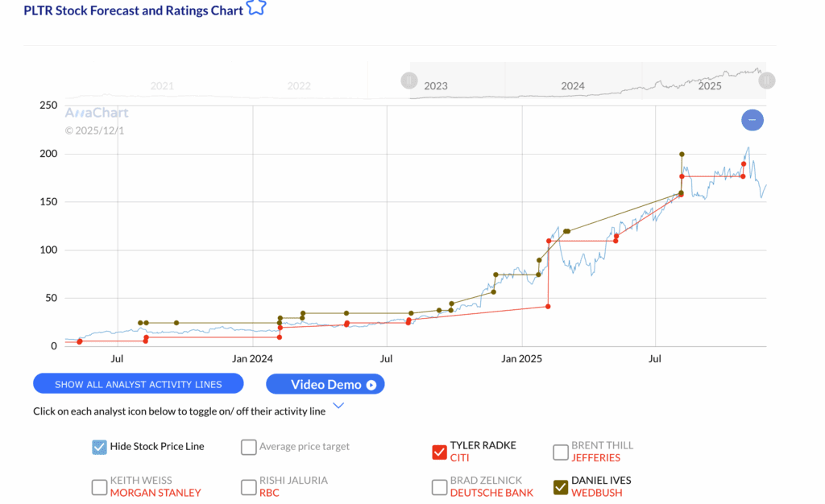Click the favorite star next to chart title

256,8
